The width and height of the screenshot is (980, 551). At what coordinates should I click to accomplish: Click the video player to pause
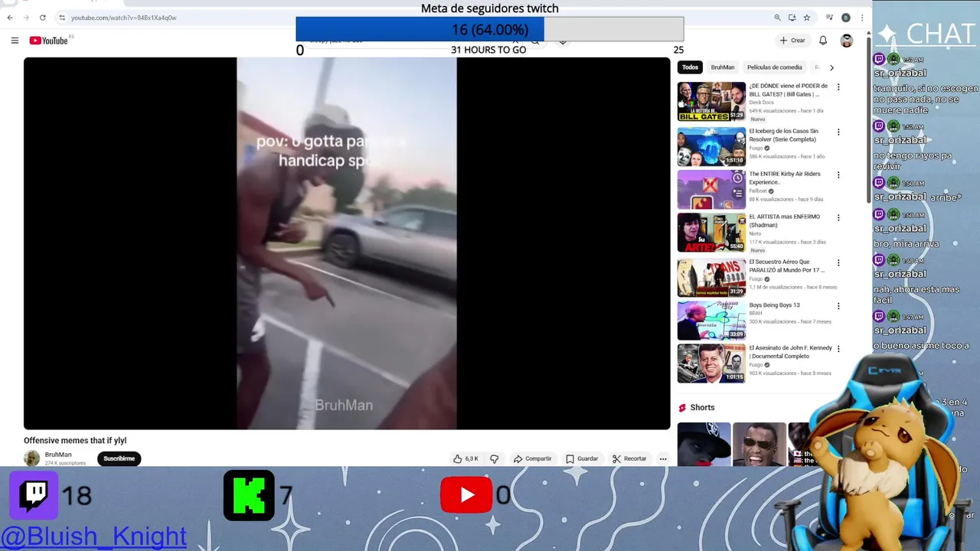click(347, 243)
